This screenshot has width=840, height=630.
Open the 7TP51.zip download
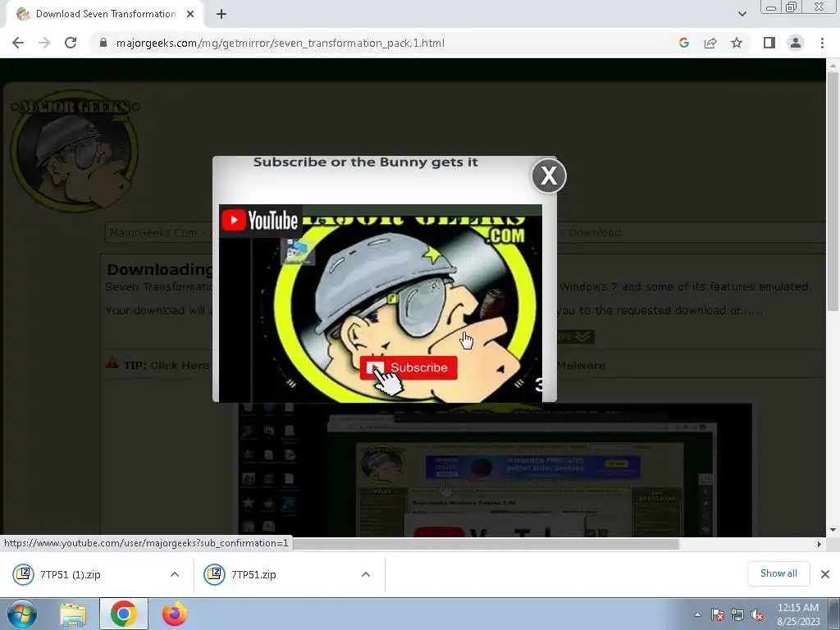coord(253,574)
